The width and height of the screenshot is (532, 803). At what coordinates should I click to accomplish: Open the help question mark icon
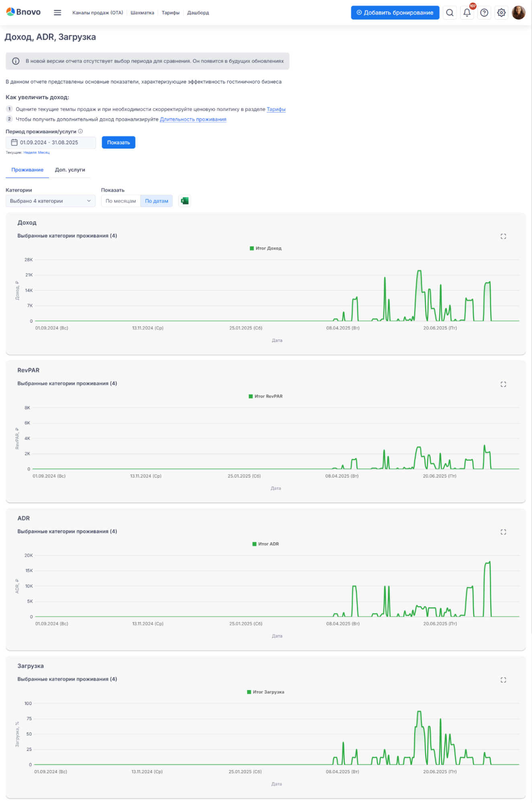[x=484, y=12]
